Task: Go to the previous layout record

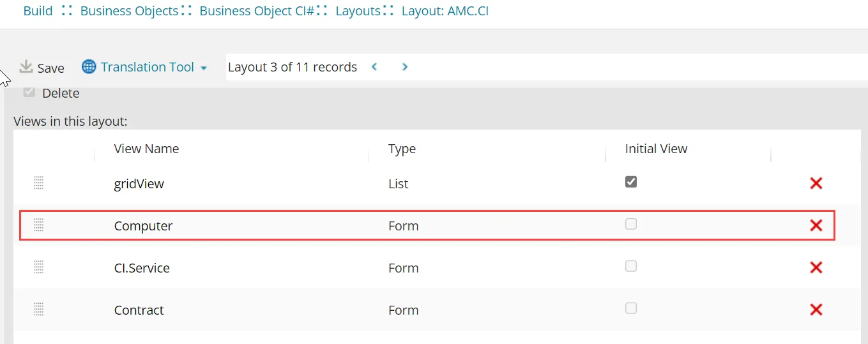Action: 374,66
